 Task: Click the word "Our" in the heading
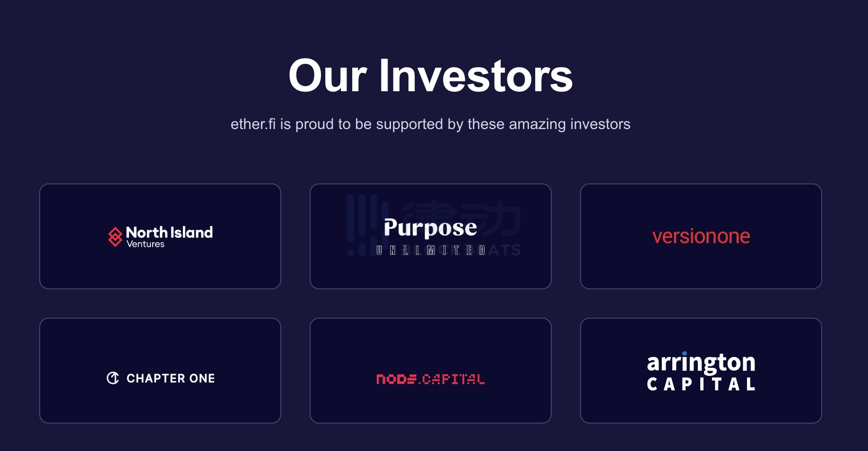[x=328, y=76]
